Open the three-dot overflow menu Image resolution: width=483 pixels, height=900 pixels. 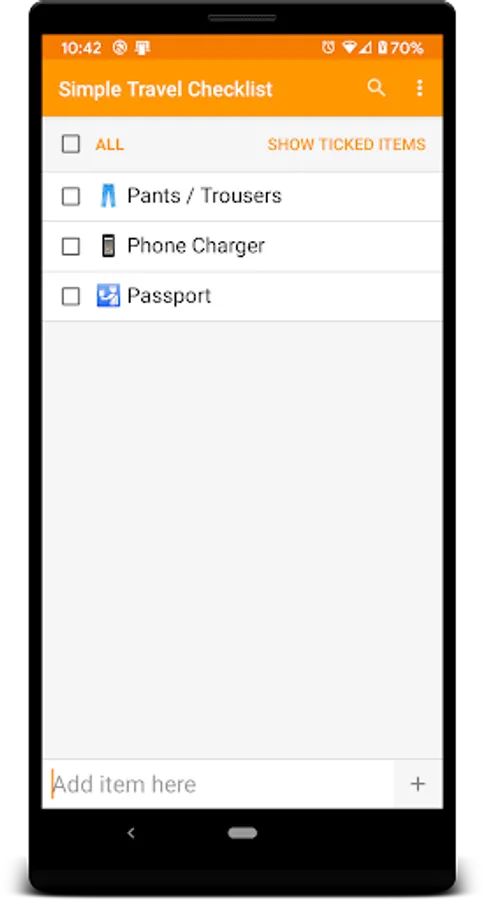pos(419,88)
